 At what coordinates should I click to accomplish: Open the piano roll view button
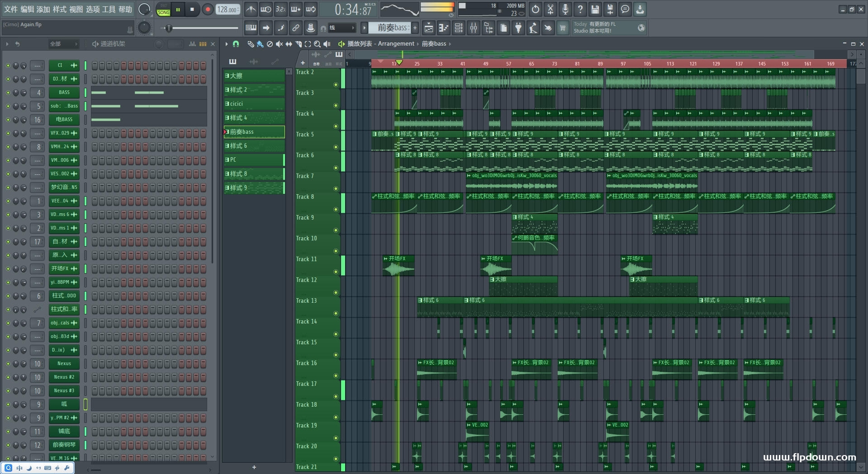443,28
